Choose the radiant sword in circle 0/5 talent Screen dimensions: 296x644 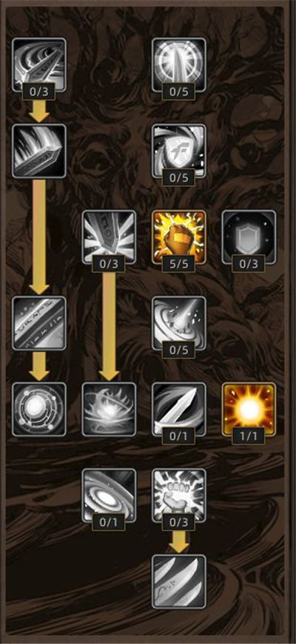click(x=179, y=64)
